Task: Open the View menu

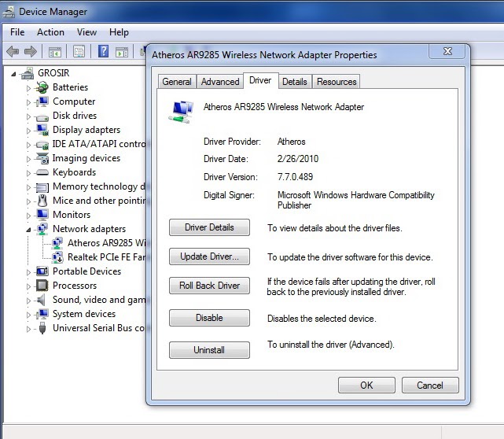Action: click(86, 32)
